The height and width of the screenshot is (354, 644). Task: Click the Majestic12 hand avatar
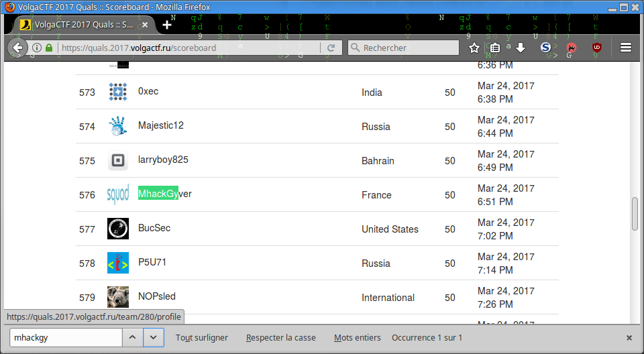pyautogui.click(x=118, y=126)
